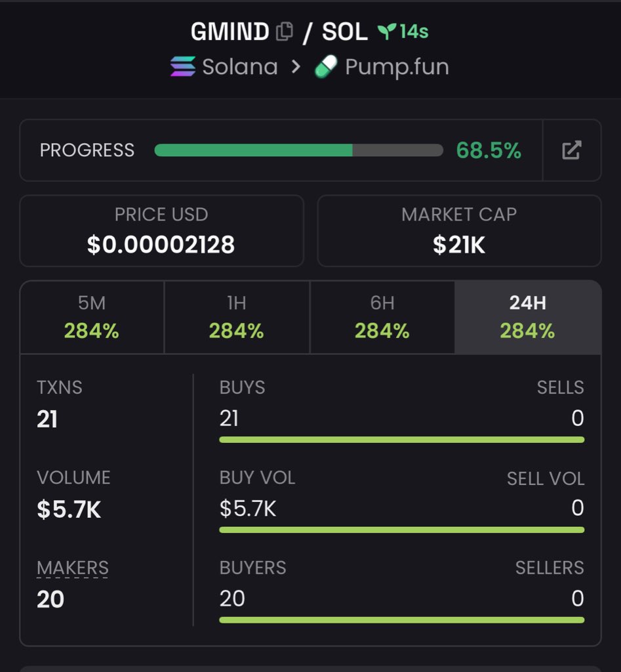Click the PRICE USD box
Image resolution: width=621 pixels, height=672 pixels.
click(161, 230)
